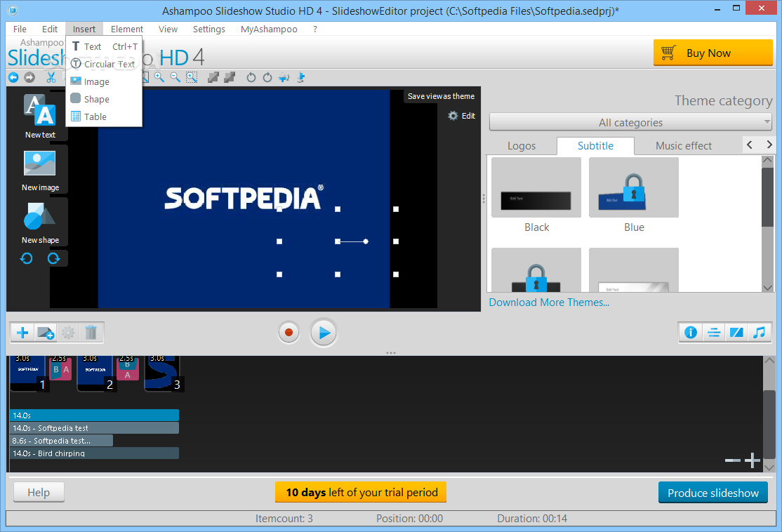Click the rotation handle on selected element
This screenshot has width=782, height=532.
[x=366, y=241]
